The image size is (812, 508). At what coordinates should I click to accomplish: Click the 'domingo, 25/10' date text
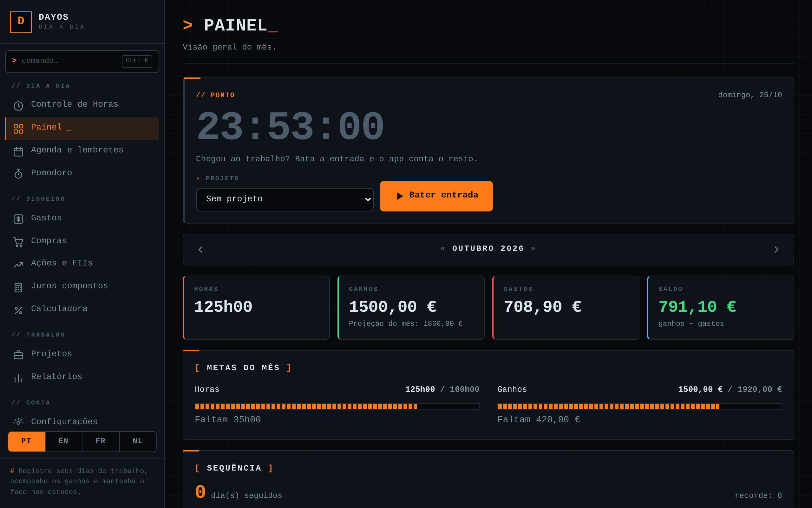[x=750, y=95]
